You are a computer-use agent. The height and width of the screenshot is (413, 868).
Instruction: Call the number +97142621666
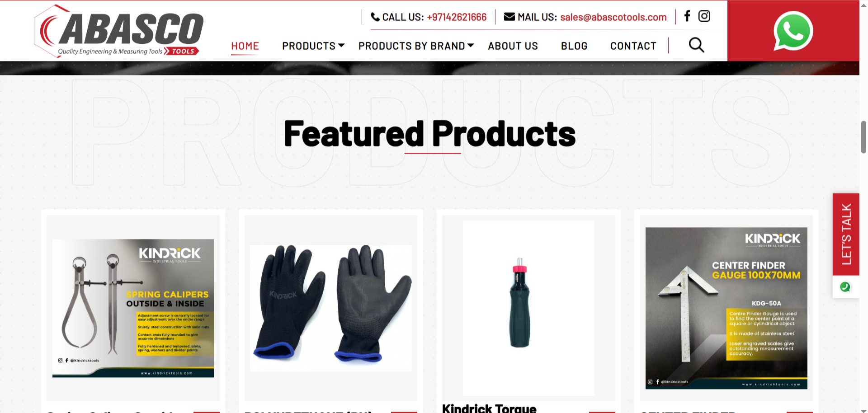pyautogui.click(x=457, y=17)
